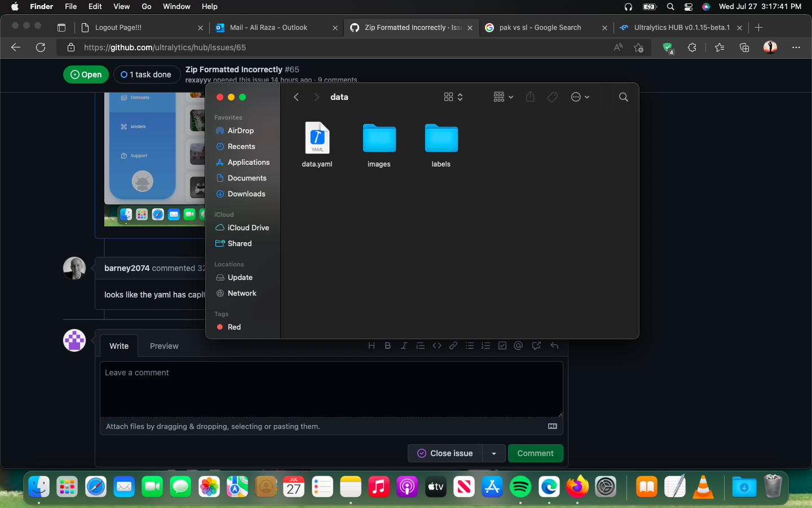The width and height of the screenshot is (812, 508).
Task: Click the Edit Tags icon in Finder
Action: 551,97
